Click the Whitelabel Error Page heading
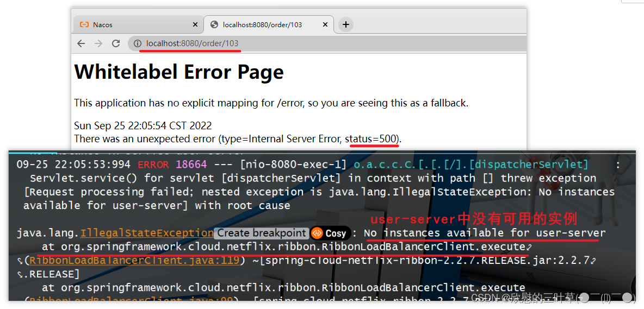The height and width of the screenshot is (309, 644). 179,72
